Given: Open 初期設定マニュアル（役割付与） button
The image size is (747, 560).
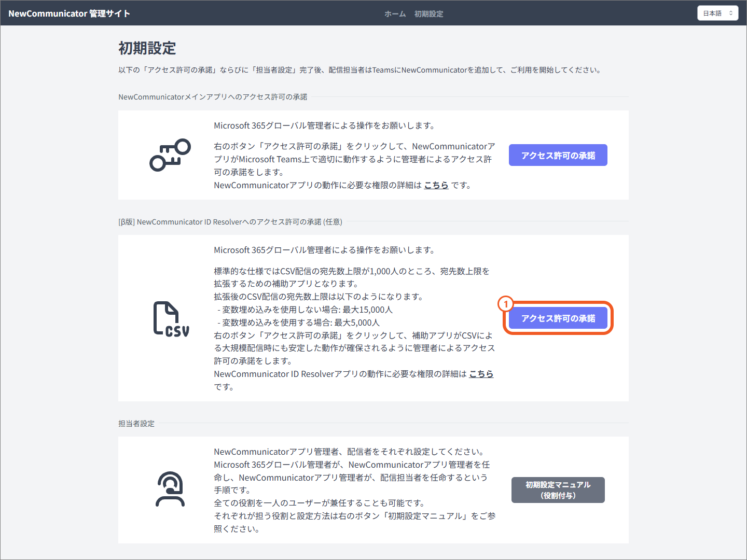Looking at the screenshot, I should point(558,490).
